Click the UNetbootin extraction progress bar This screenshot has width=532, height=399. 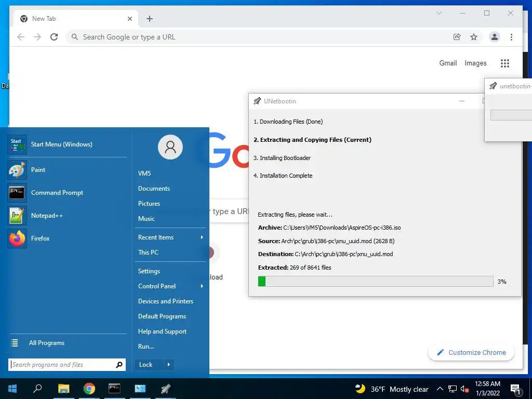(376, 281)
